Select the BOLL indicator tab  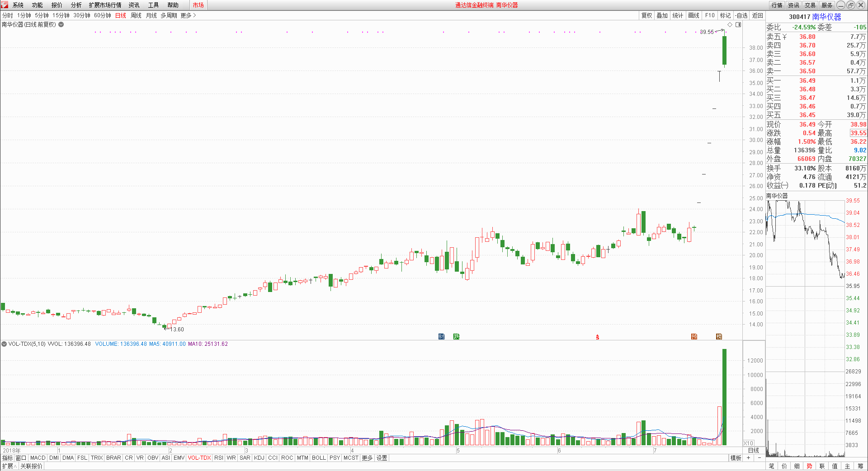click(x=319, y=458)
